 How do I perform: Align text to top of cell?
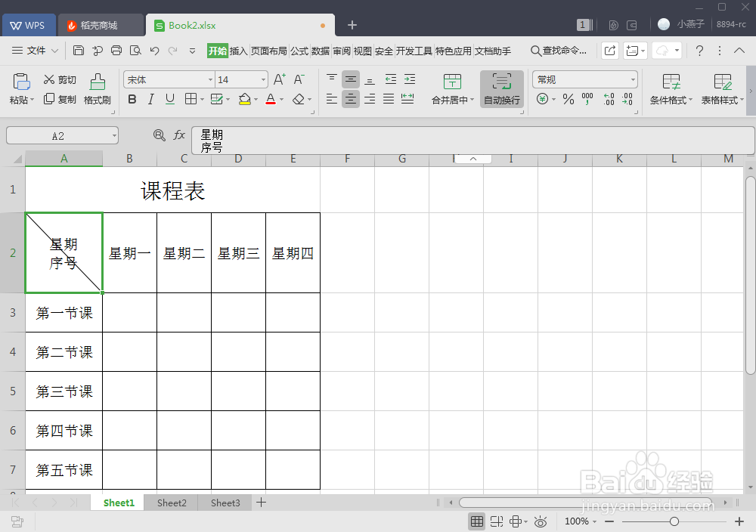(332, 79)
